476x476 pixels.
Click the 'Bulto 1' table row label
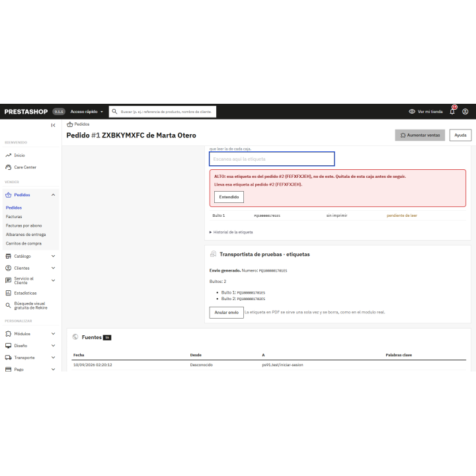point(219,216)
